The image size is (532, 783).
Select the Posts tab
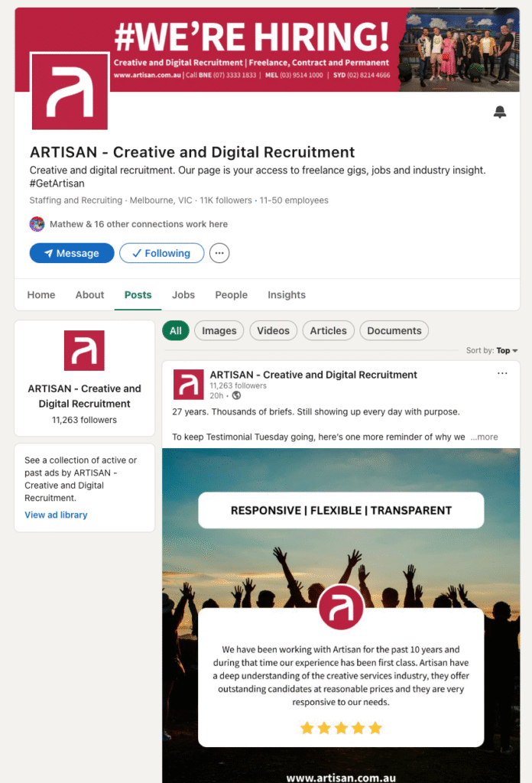click(x=138, y=295)
